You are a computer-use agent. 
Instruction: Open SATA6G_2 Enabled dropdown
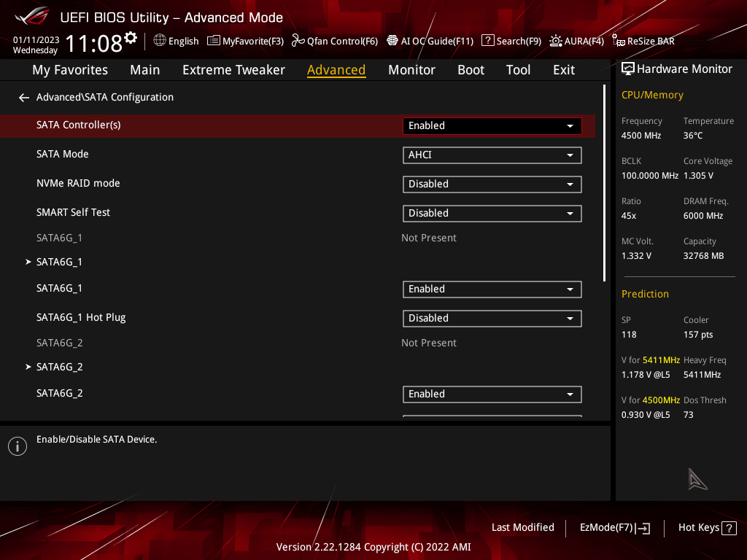tap(492, 394)
